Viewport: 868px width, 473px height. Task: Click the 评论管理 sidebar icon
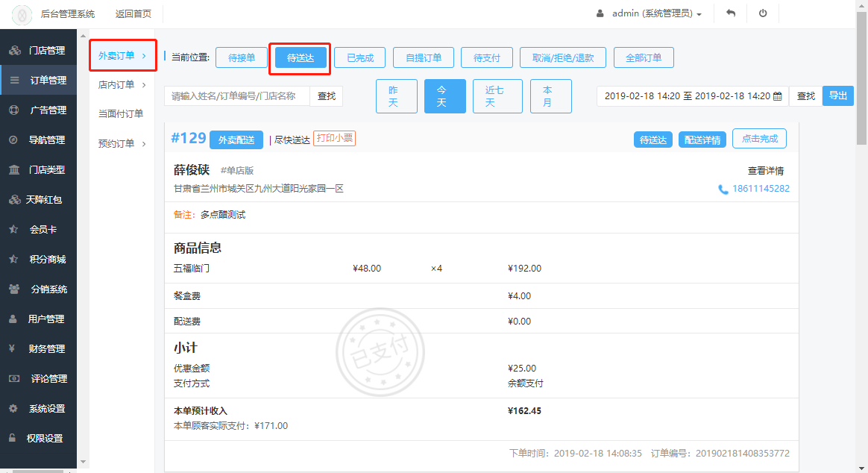point(14,379)
